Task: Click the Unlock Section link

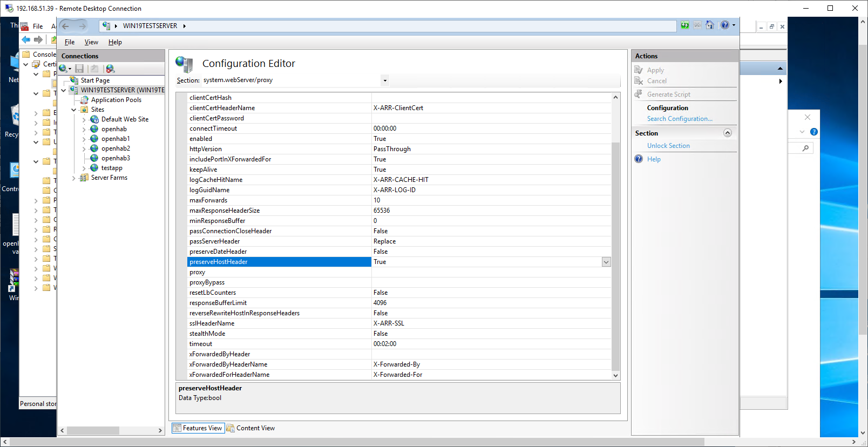Action: [668, 146]
